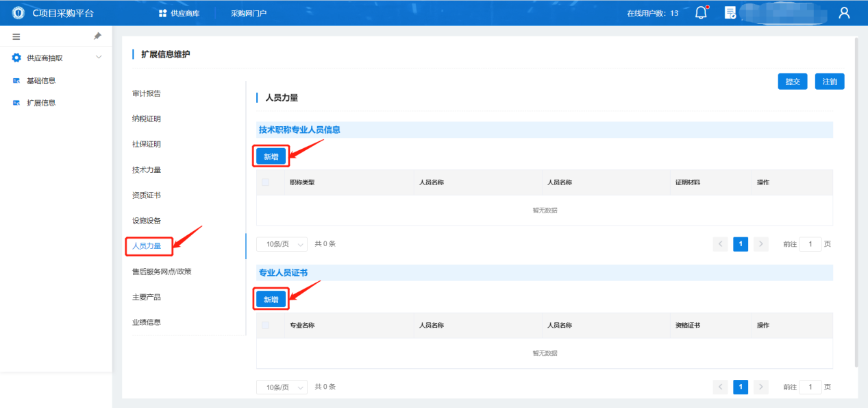Click the C项目采购平台 logo icon

[18, 13]
